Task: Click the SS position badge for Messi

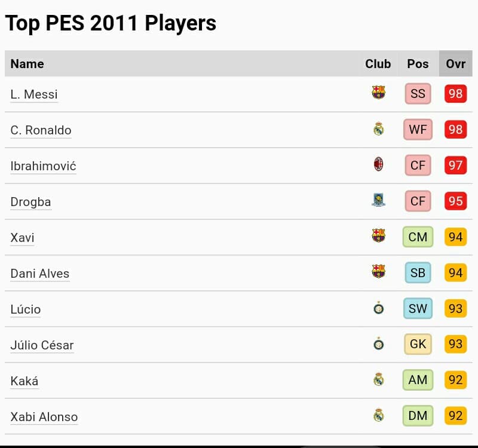Action: 418,94
